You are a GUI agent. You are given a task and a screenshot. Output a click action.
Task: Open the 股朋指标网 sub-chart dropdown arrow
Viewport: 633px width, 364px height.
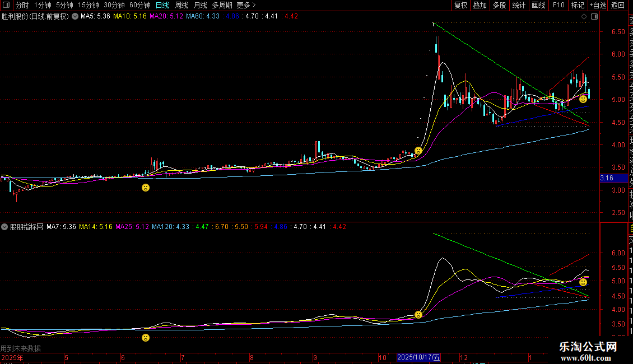click(5, 227)
